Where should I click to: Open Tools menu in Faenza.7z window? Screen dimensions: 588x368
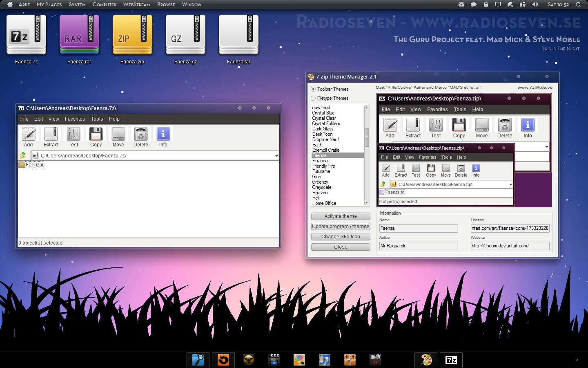[97, 119]
